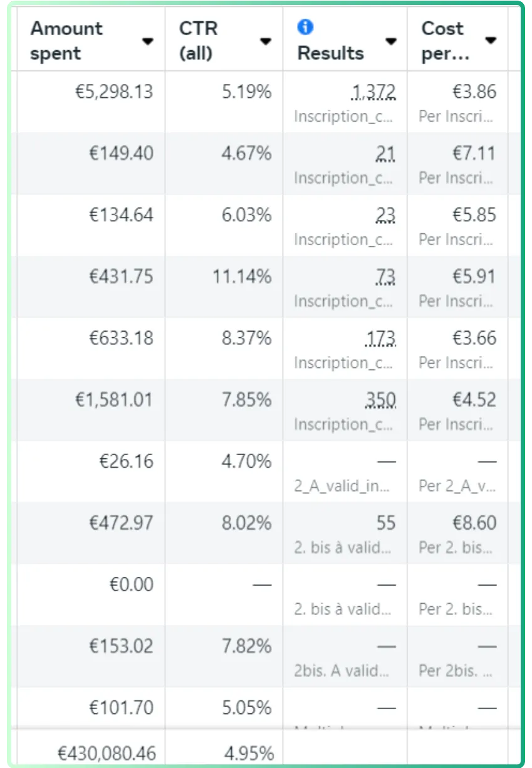Open the 173 results value link

click(381, 339)
